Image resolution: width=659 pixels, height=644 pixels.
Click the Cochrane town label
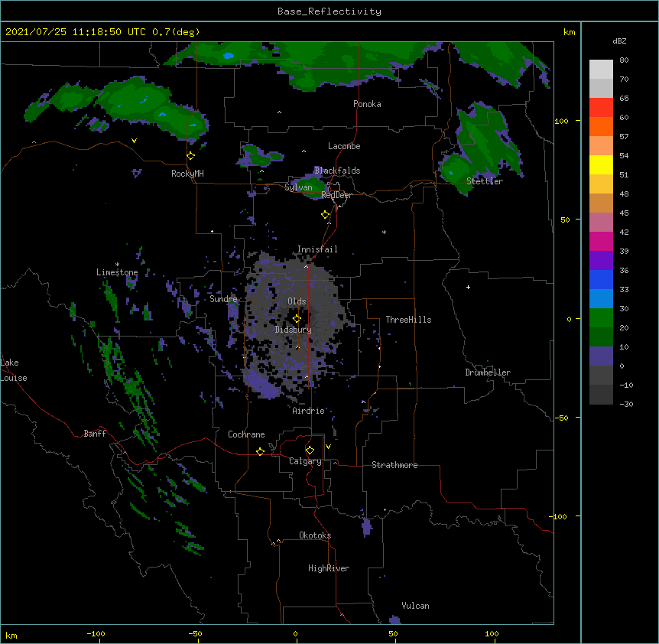[246, 434]
